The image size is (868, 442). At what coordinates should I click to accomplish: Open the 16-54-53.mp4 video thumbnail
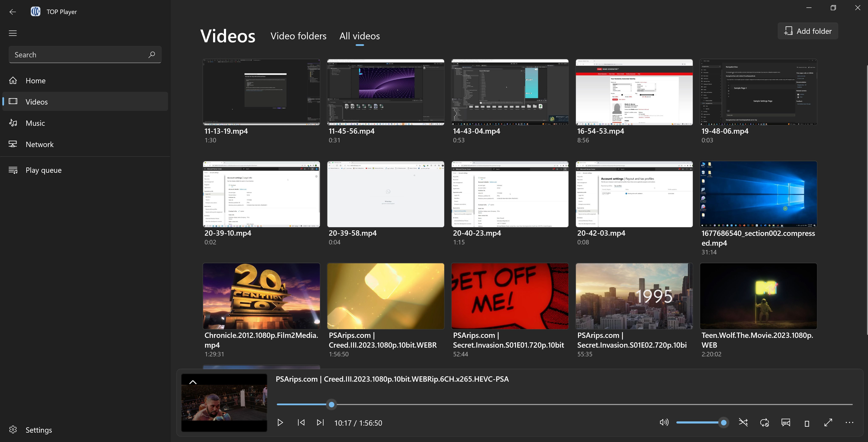click(634, 92)
